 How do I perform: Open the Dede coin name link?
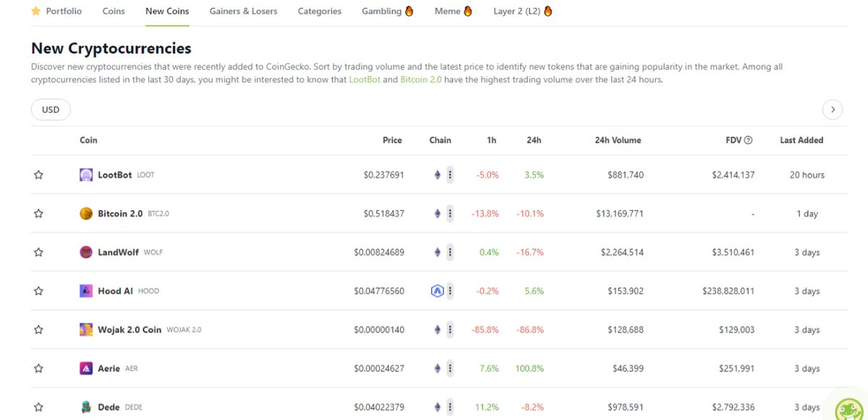[x=109, y=407]
